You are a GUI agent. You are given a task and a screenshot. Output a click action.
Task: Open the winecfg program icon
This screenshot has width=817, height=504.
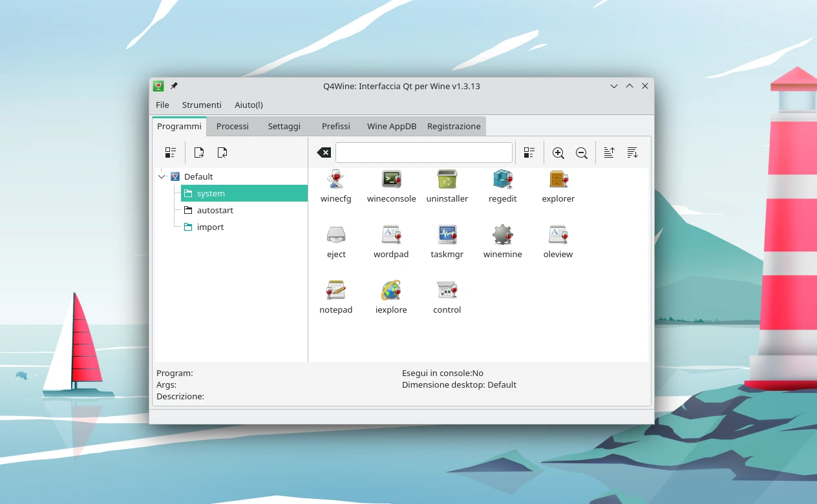[x=335, y=180]
